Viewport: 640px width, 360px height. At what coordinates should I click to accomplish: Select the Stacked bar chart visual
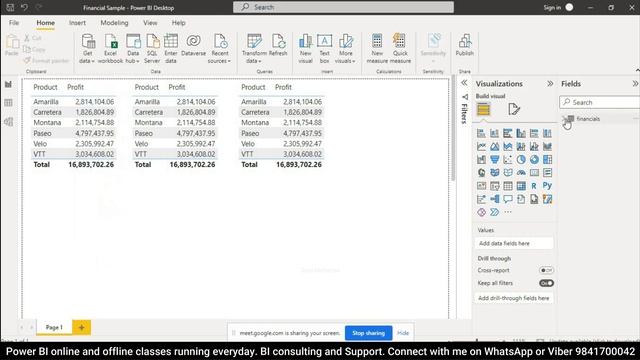(x=482, y=133)
